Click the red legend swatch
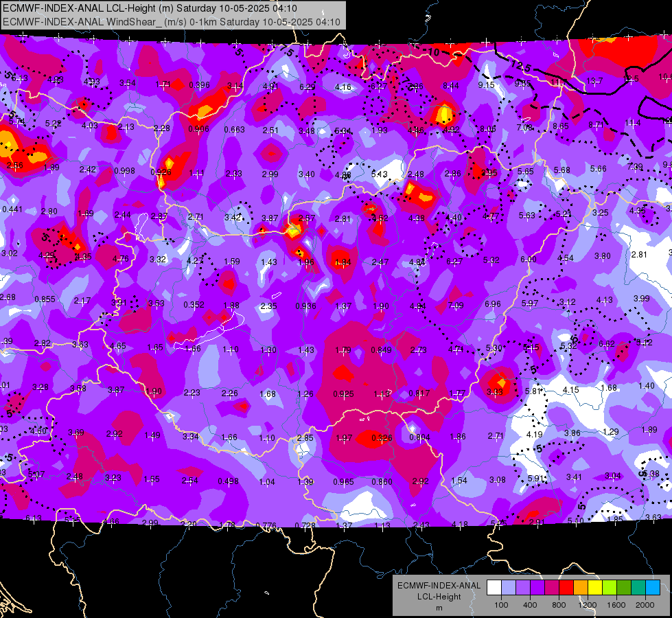 [x=566, y=588]
